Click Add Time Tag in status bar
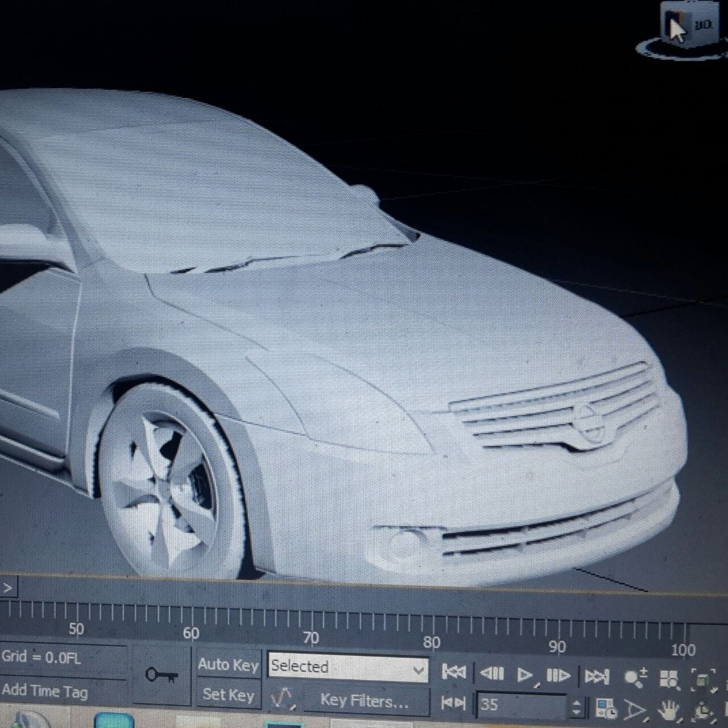Viewport: 728px width, 728px height. pyautogui.click(x=45, y=691)
